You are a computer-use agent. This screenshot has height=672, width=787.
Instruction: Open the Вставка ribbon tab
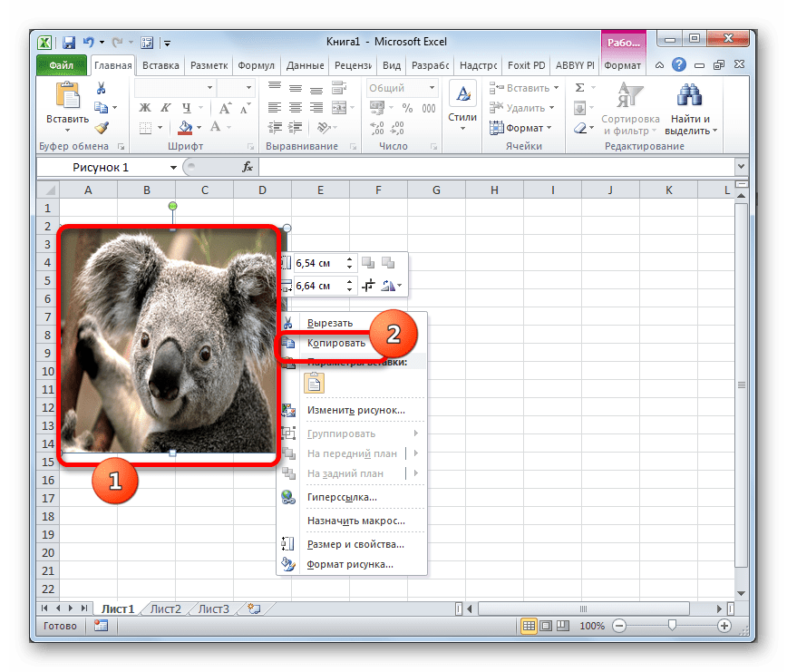[x=160, y=65]
